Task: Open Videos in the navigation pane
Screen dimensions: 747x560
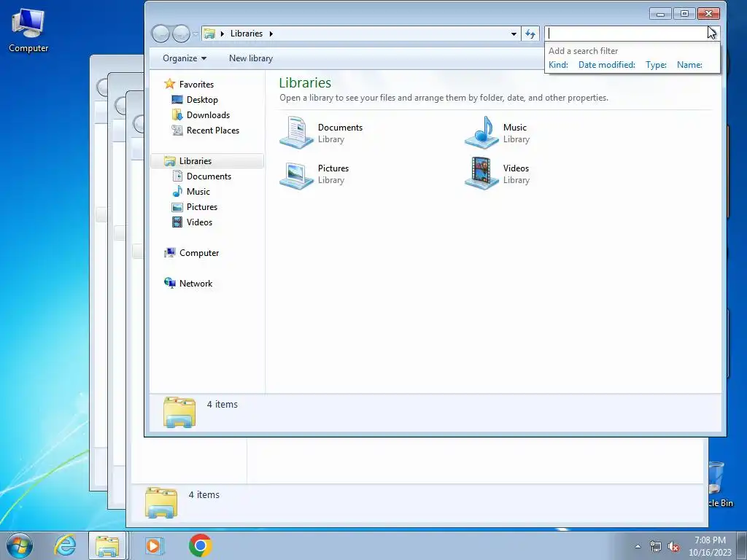Action: [x=199, y=222]
